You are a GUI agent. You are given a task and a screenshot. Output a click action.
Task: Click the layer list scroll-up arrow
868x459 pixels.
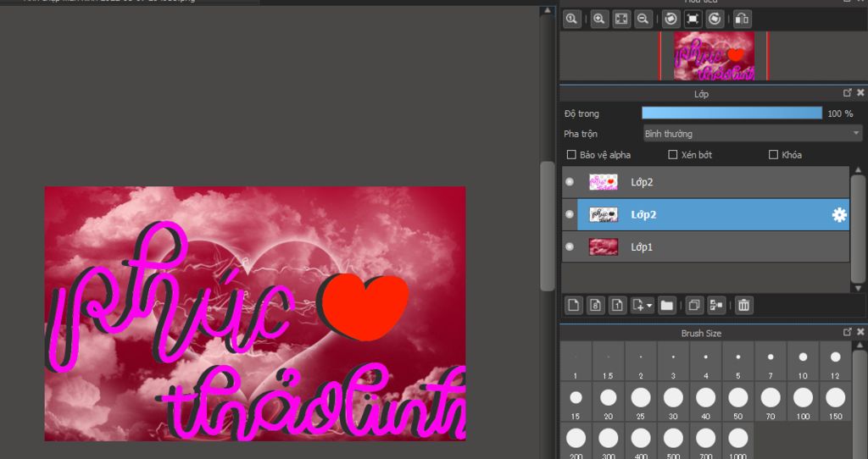click(859, 169)
